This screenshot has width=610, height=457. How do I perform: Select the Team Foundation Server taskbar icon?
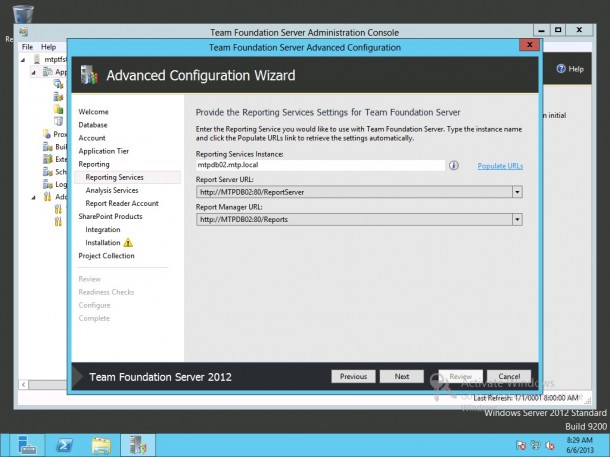(138, 445)
